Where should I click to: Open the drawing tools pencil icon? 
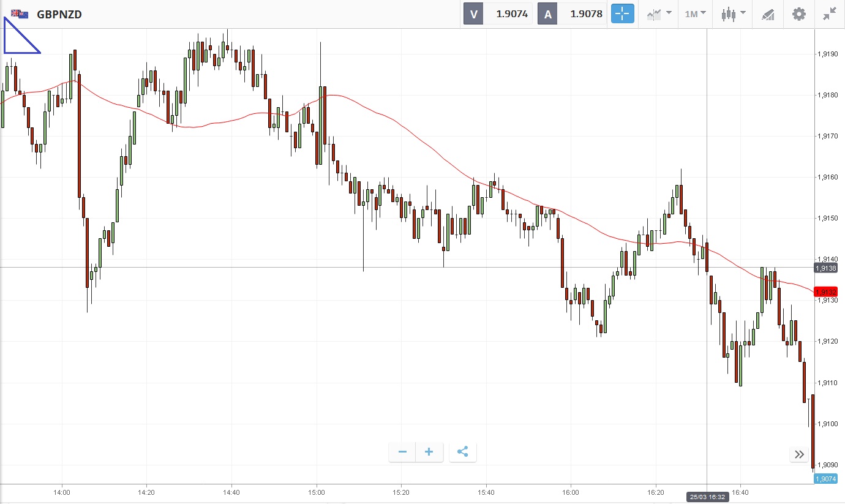(768, 14)
